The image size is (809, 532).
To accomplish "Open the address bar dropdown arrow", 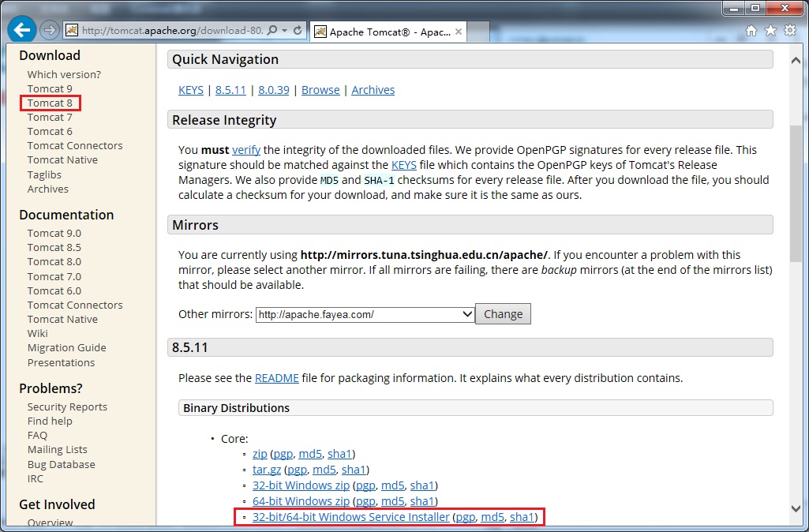I will coord(285,31).
